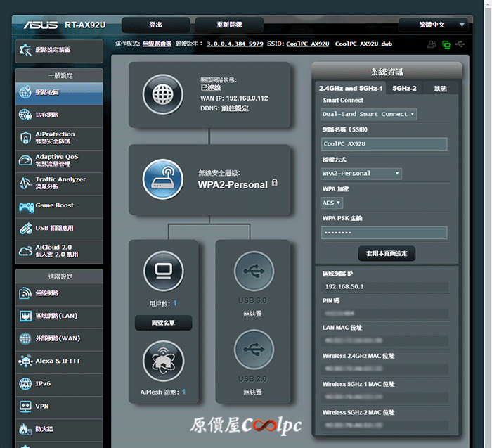The image size is (492, 448).
Task: Click the LAN IP value 192.168.50.1
Action: (x=344, y=286)
